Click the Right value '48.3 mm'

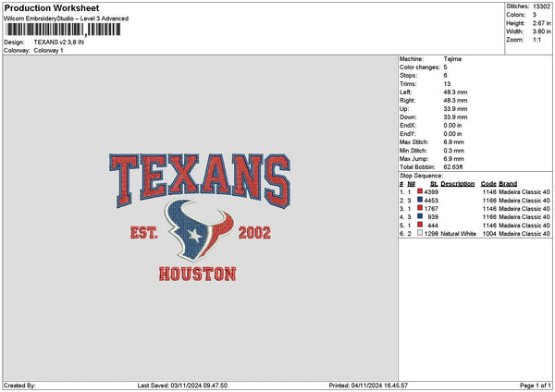455,101
